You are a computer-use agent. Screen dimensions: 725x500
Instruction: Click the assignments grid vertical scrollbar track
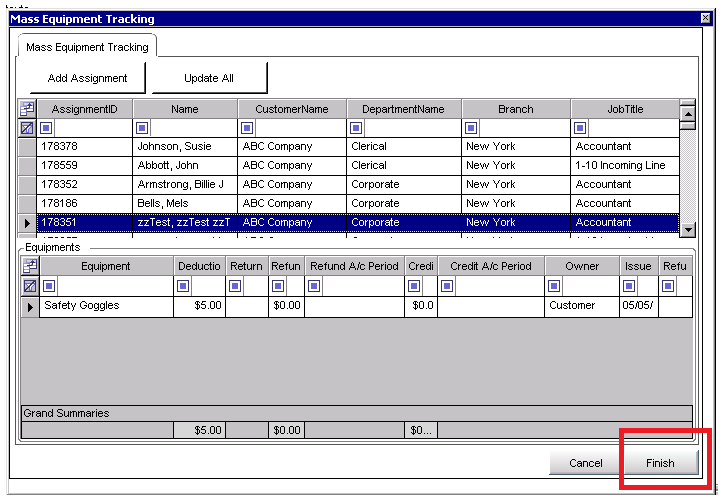[688, 176]
